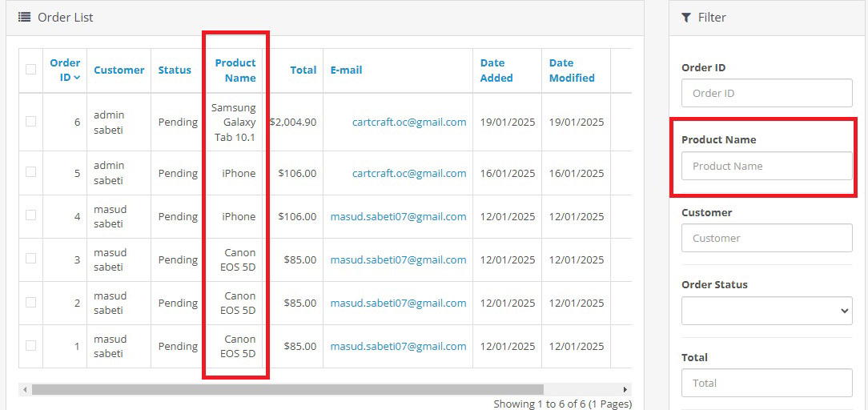Viewport: 868px width, 410px height.
Task: Sort by Order ID column
Action: click(65, 70)
